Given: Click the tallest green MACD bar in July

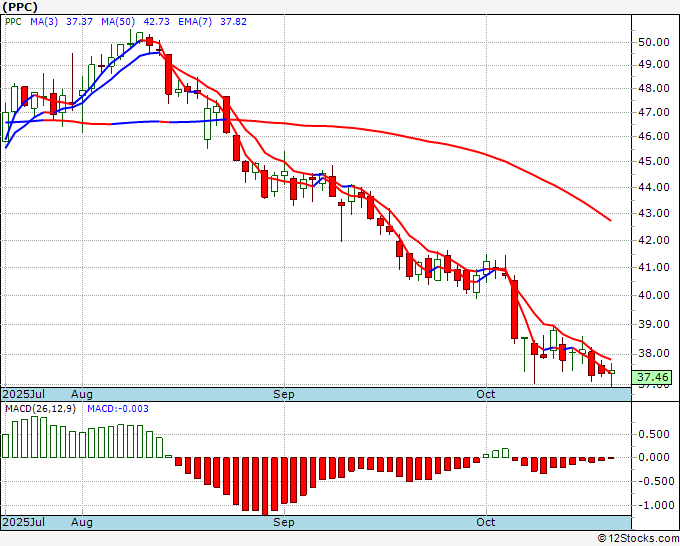Looking at the screenshot, I should point(35,437).
